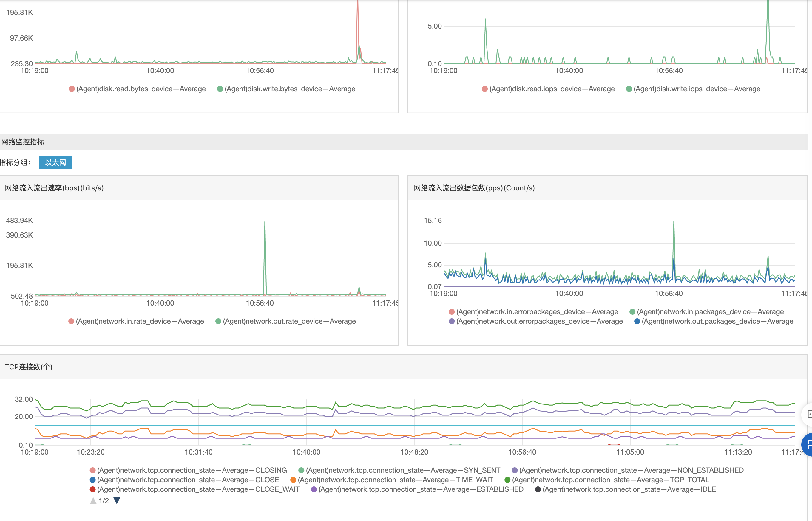The image size is (812, 521).
Task: Click 11:05:00 time label on TCP chart
Action: coord(630,452)
